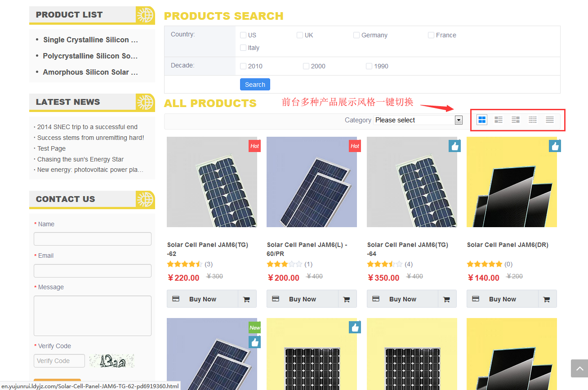This screenshot has width=588, height=390.
Task: Open the JAM6(TG)-64 product thumbnail
Action: (x=412, y=182)
